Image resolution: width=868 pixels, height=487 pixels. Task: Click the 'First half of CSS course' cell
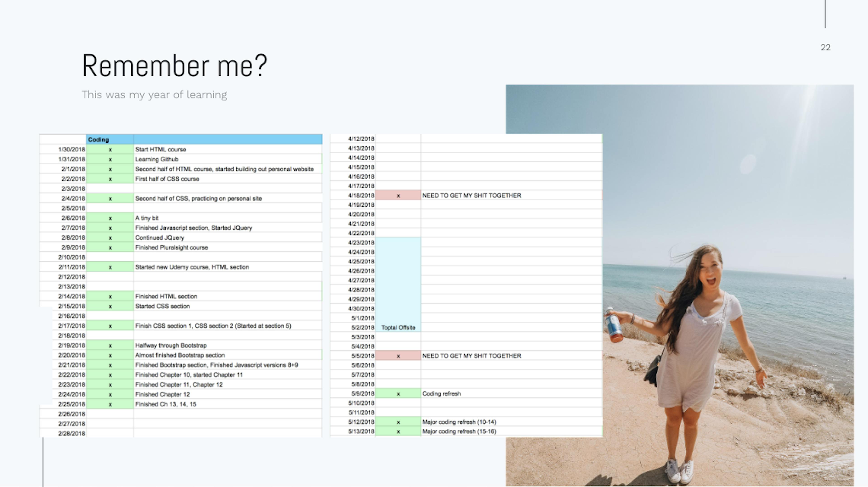click(x=228, y=179)
